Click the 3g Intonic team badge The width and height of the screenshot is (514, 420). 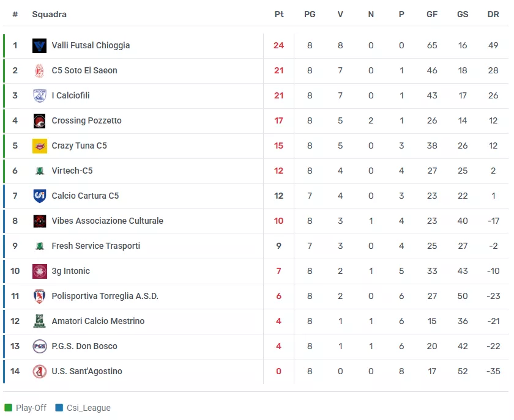coord(40,271)
